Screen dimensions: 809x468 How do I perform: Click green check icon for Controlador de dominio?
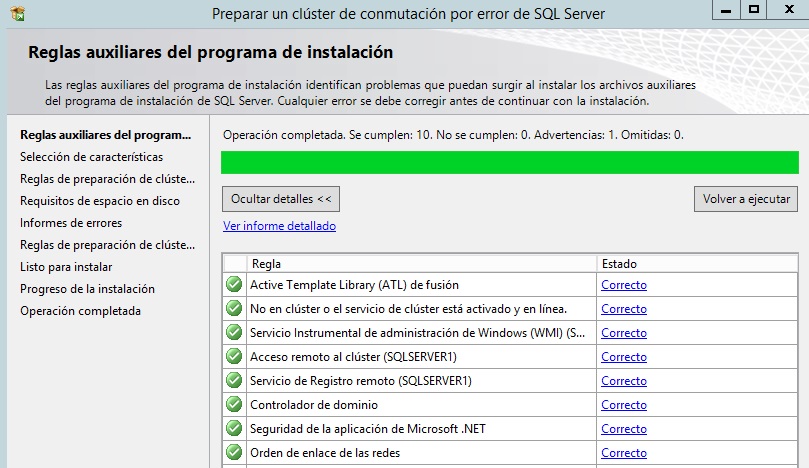click(x=234, y=405)
